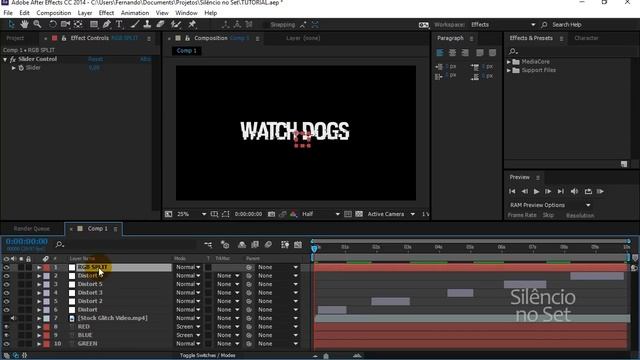The image size is (640, 360).
Task: Play the preview
Action: point(536,191)
